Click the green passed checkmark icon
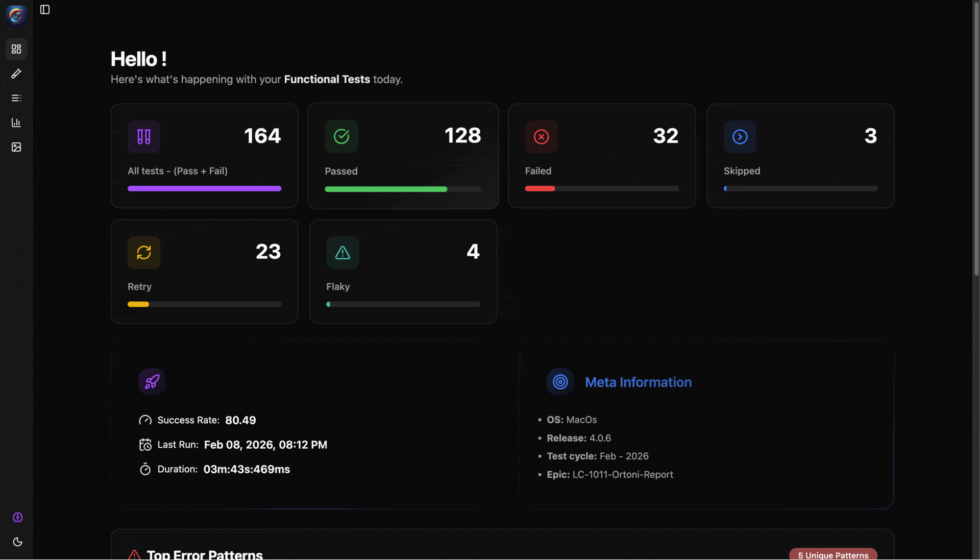Image resolution: width=980 pixels, height=560 pixels. [341, 136]
